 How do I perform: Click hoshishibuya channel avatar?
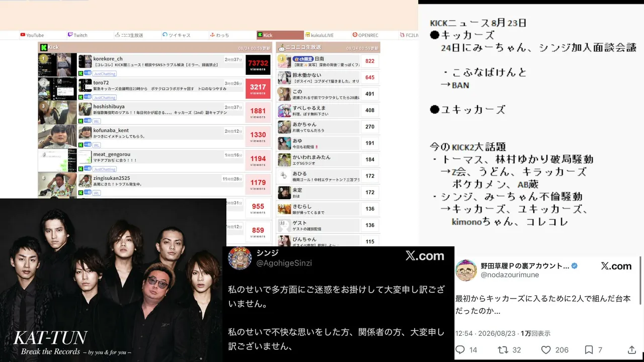85,109
